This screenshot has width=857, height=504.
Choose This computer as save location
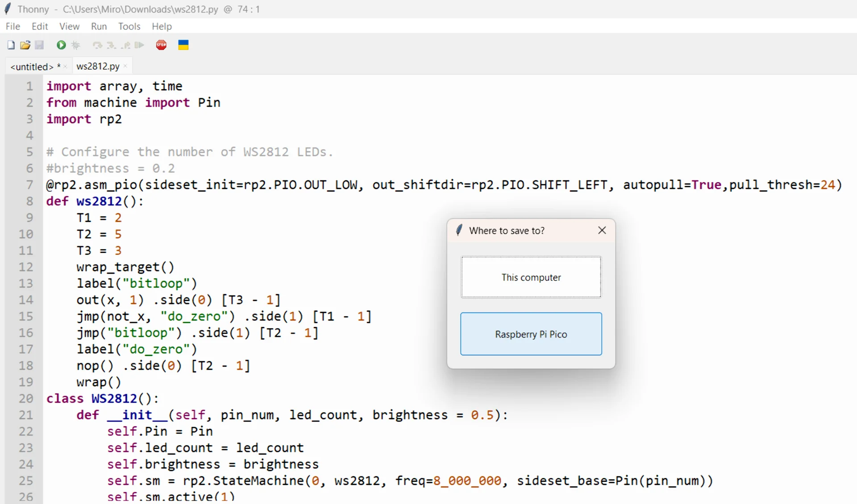pos(531,277)
